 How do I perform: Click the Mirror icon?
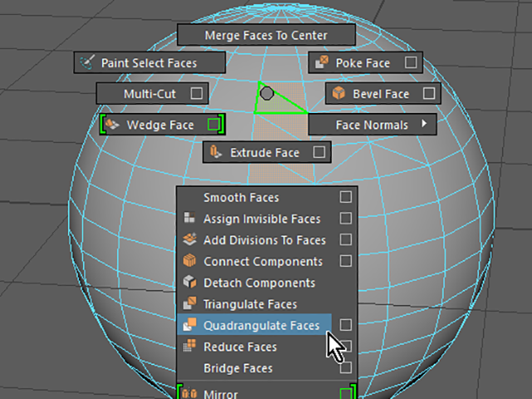(190, 393)
